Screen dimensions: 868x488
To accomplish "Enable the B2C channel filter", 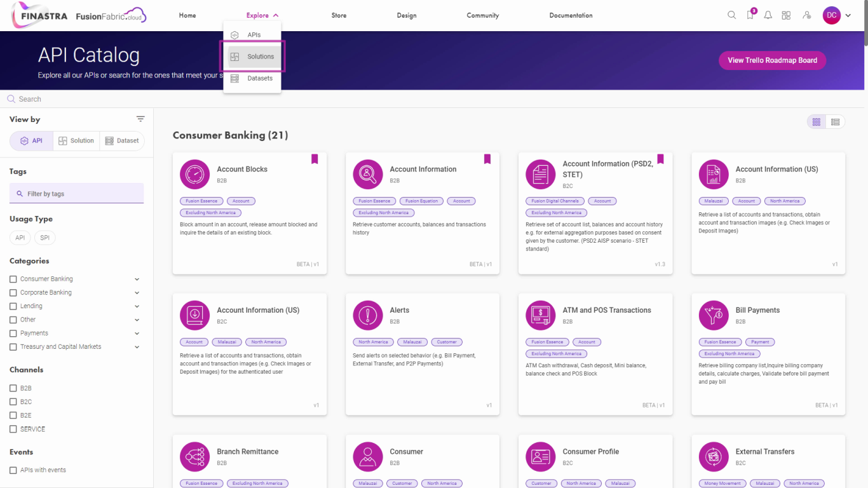I will pos(13,402).
